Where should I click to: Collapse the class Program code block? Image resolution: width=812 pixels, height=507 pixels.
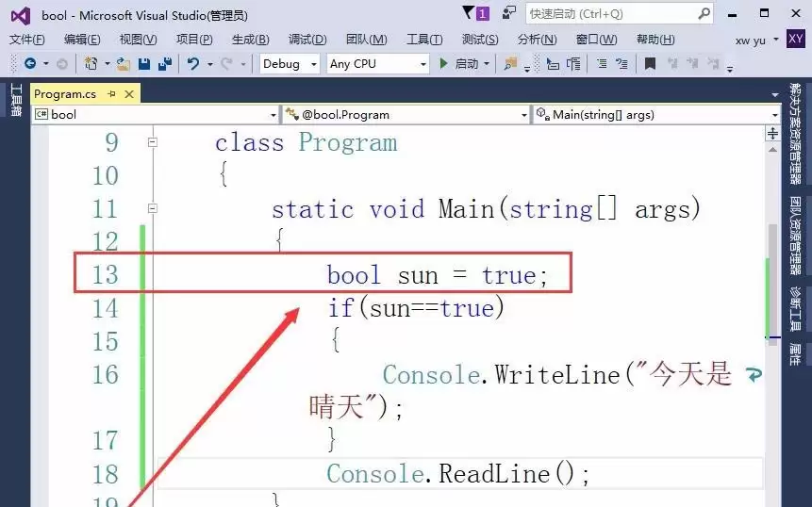pos(152,142)
